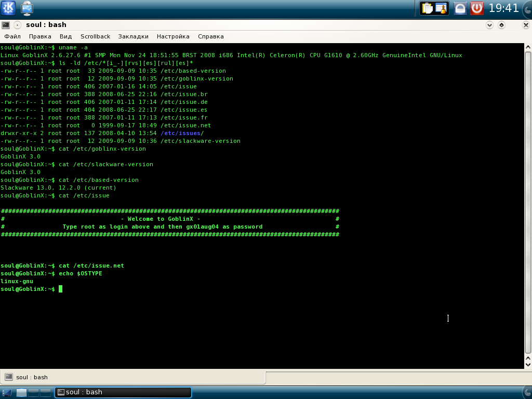Click the '/etc/based-version' file in the listing

click(x=193, y=71)
